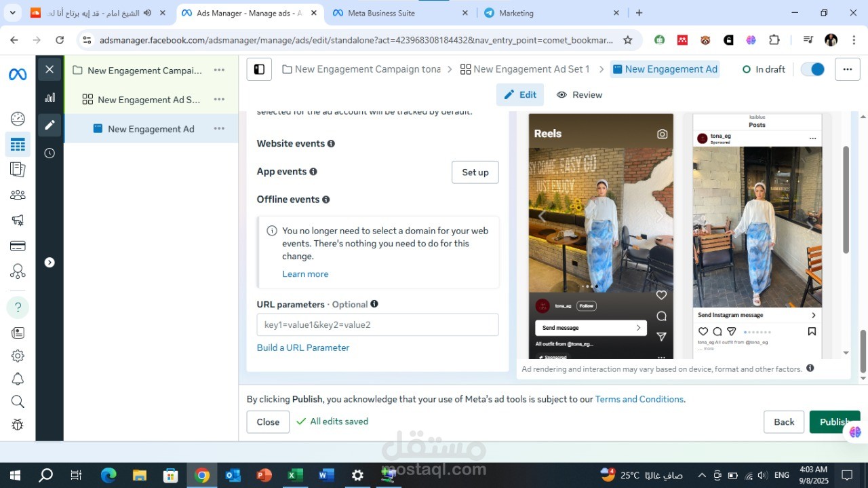Open options for New Engagement Campaign row

pos(219,70)
